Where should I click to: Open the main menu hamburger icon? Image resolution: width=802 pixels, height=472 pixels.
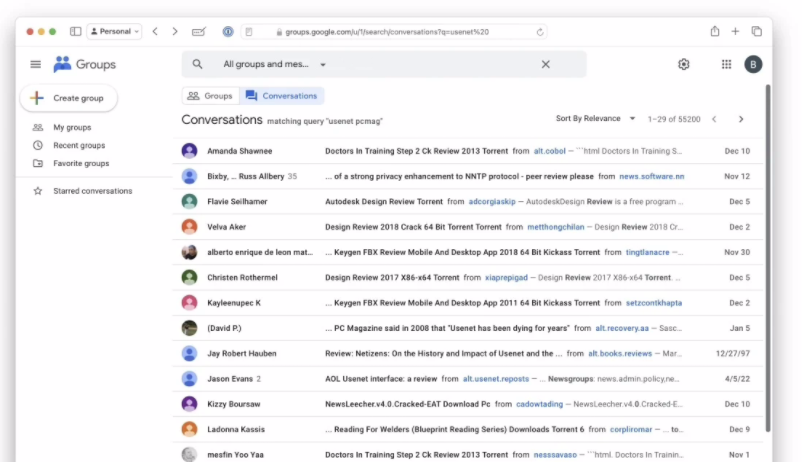point(35,64)
